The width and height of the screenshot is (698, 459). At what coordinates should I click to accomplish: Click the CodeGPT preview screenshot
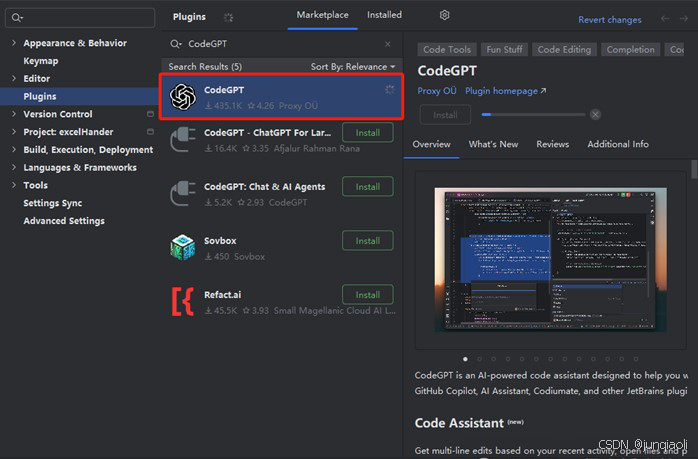550,260
